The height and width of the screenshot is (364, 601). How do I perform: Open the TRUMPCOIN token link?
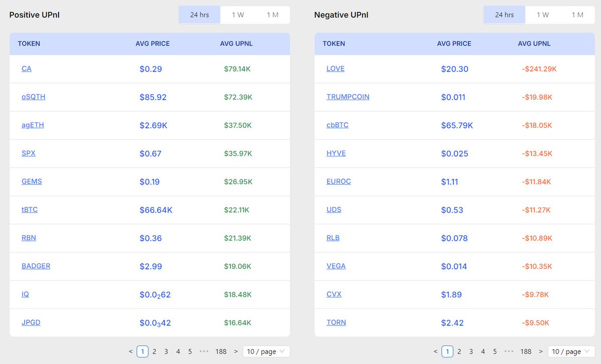348,97
